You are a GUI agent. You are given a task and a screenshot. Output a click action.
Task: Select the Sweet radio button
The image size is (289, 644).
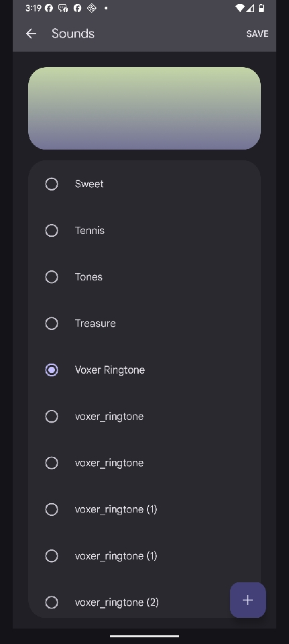pos(52,184)
